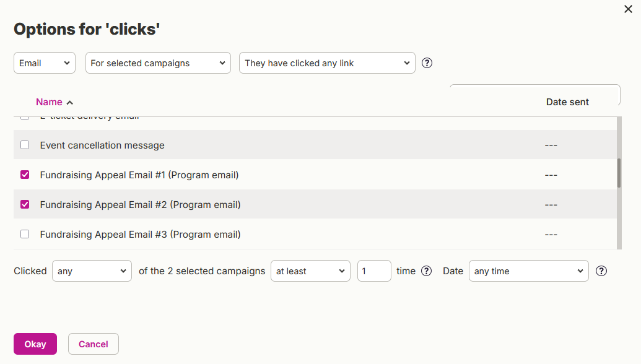Click the Cancel button
641x364 pixels.
pos(93,344)
